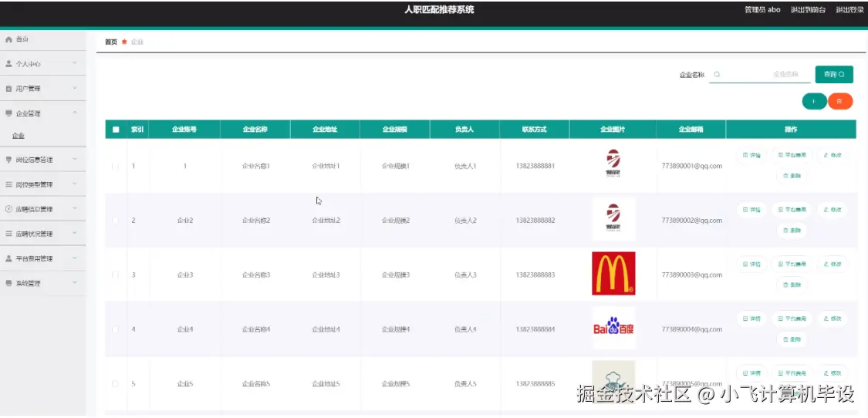Image resolution: width=868 pixels, height=418 pixels.
Task: Click 退出登录 in the top bar
Action: (849, 10)
